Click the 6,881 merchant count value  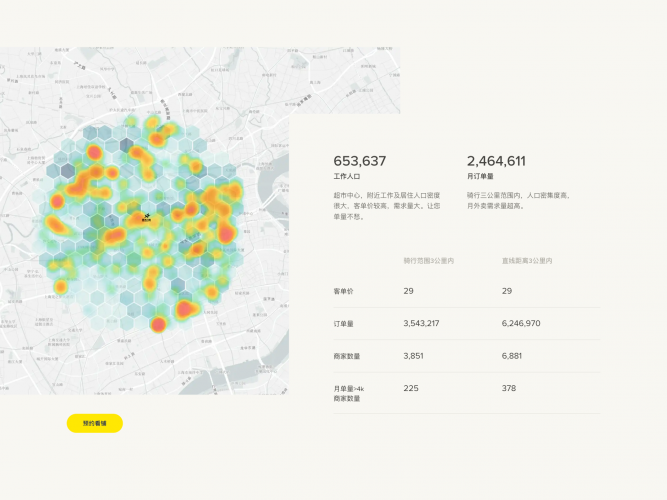point(512,356)
